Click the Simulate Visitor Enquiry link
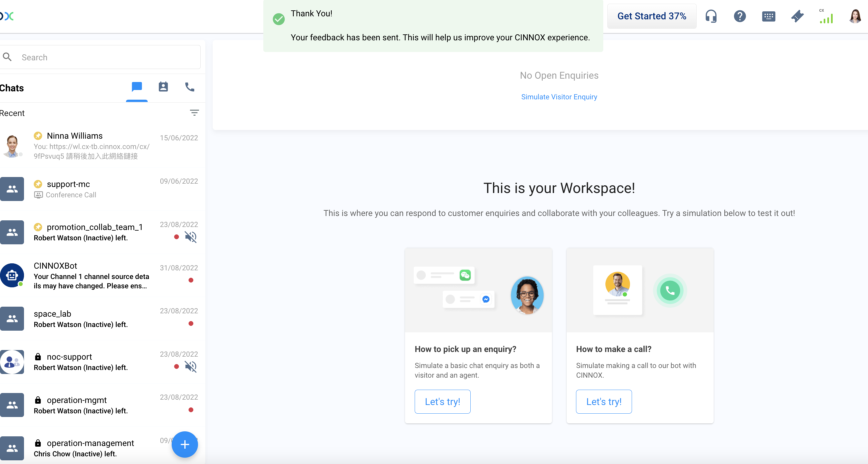The width and height of the screenshot is (868, 464). [x=559, y=97]
